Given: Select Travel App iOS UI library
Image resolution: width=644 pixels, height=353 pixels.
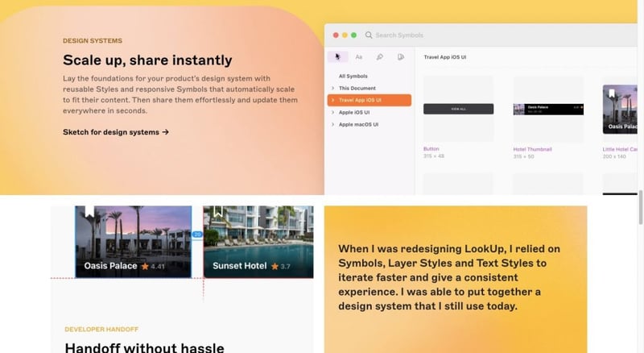Looking at the screenshot, I should pyautogui.click(x=369, y=100).
